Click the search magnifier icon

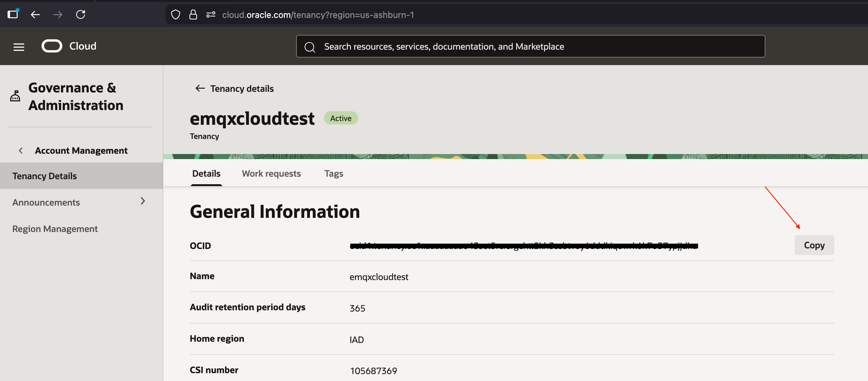pos(310,47)
